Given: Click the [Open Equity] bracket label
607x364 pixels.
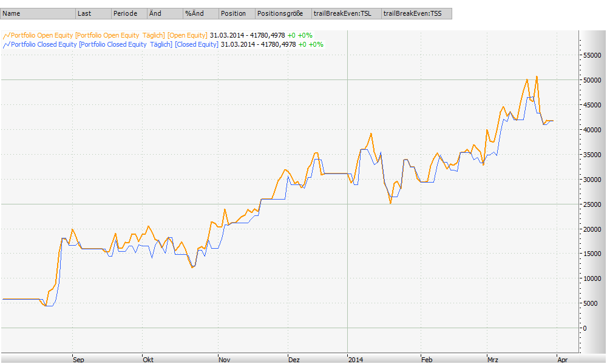Looking at the screenshot, I should click(187, 36).
